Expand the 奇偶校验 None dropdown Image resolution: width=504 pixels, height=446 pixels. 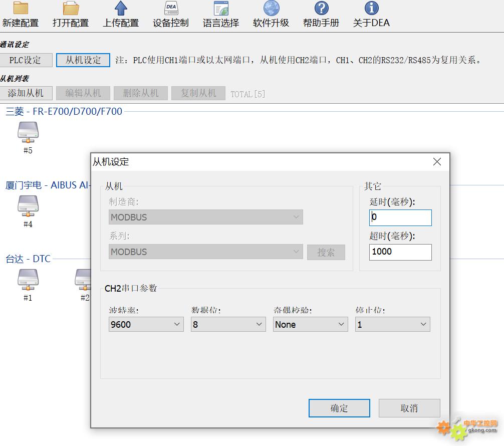click(x=310, y=324)
